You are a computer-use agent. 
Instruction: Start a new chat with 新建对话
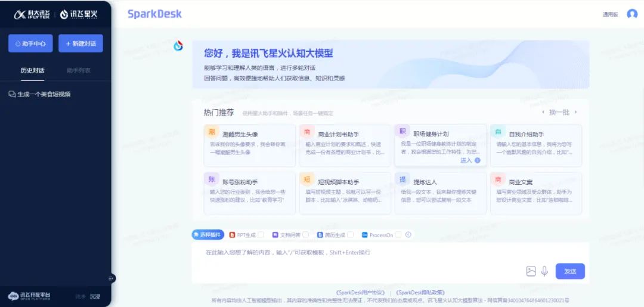coord(80,43)
